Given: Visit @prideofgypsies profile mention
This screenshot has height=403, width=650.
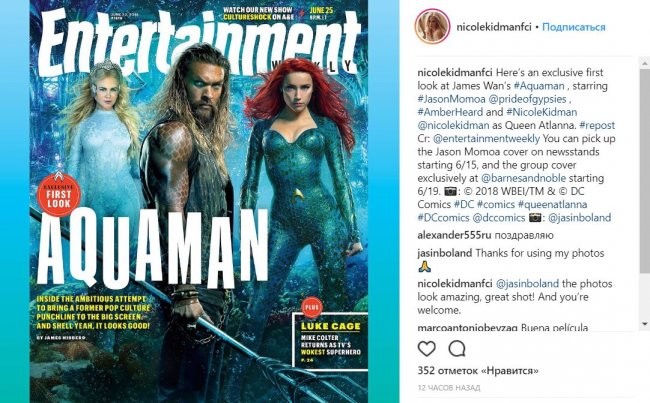Looking at the screenshot, I should click(527, 99).
